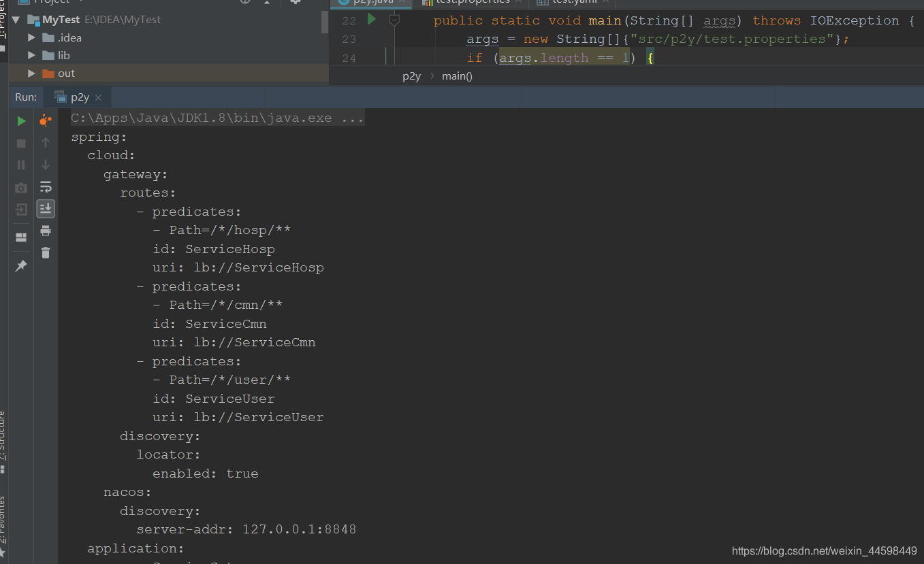Screen dimensions: 924x564
Task: Click the Pause output icon
Action: (x=21, y=165)
